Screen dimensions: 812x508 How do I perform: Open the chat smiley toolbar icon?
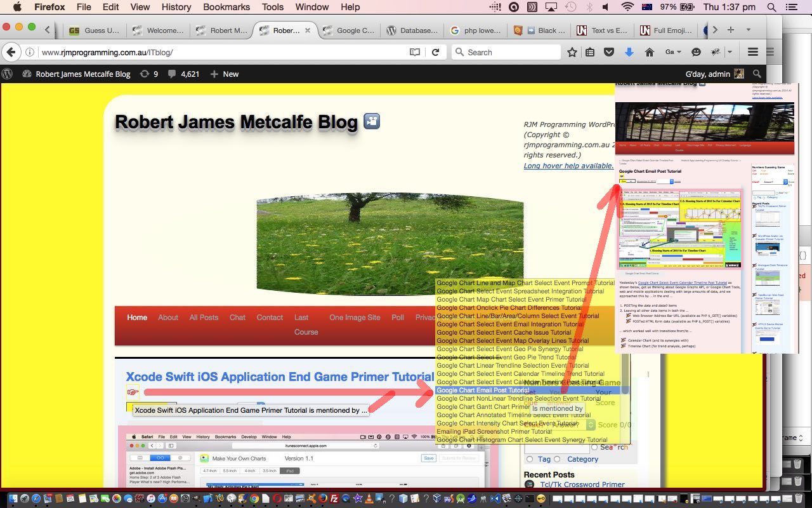(x=696, y=52)
